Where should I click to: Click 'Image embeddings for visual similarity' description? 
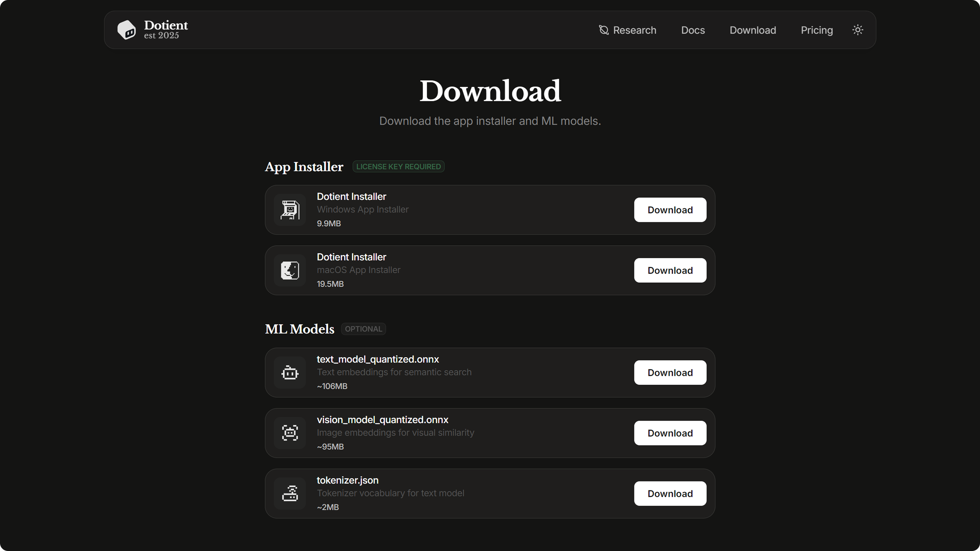click(x=395, y=432)
